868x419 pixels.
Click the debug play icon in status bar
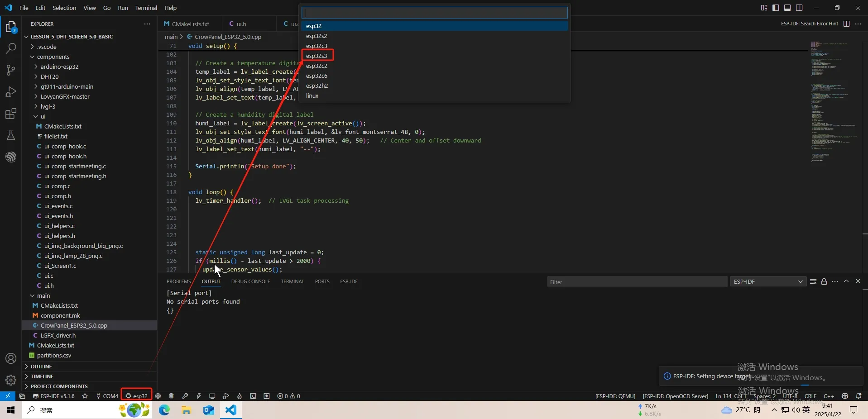(225, 396)
